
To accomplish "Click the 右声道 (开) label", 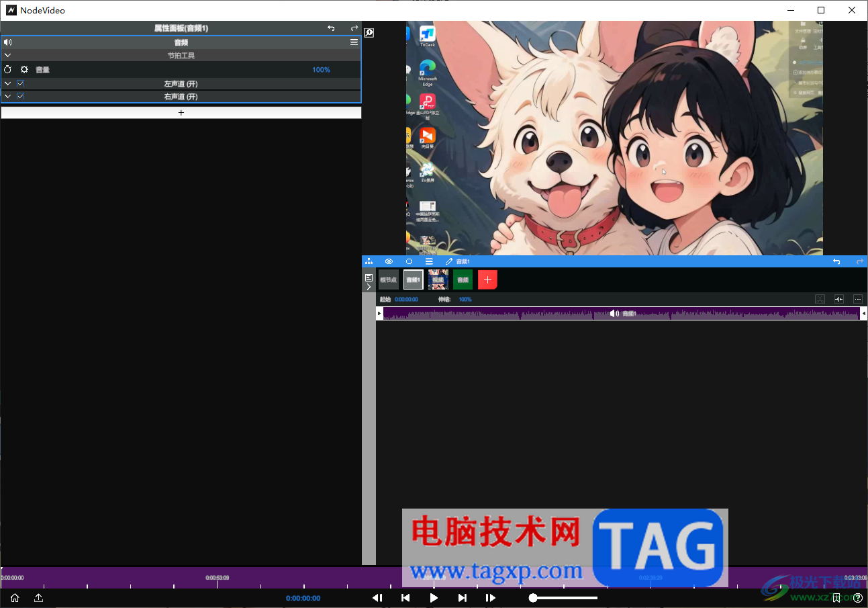I will click(181, 97).
